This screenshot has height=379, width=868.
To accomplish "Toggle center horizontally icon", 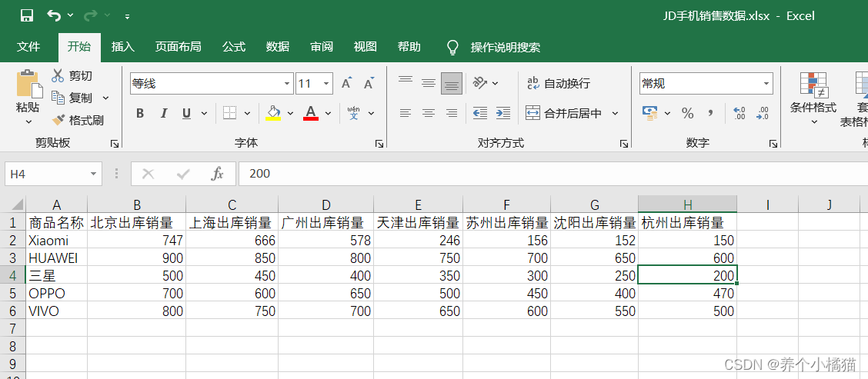I will click(429, 114).
